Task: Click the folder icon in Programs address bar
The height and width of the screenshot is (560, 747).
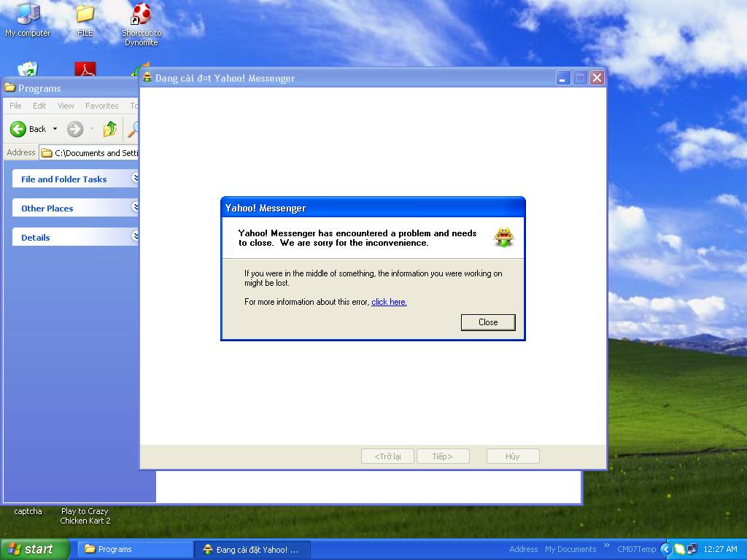Action: pyautogui.click(x=46, y=153)
